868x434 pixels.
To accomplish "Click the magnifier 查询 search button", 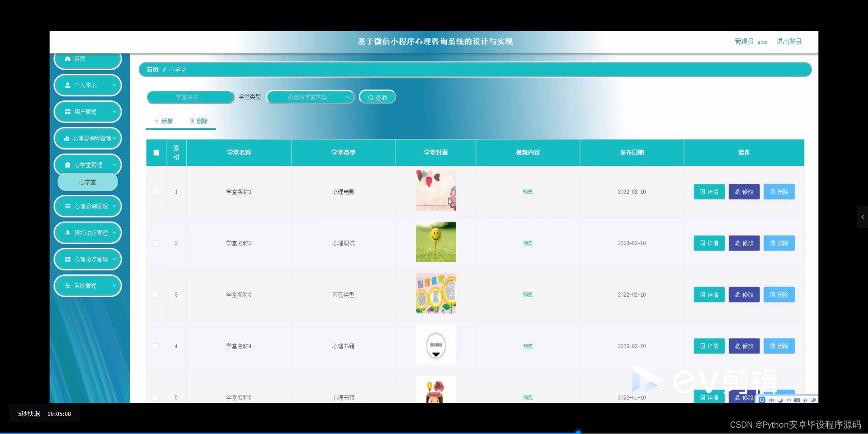I will click(377, 97).
